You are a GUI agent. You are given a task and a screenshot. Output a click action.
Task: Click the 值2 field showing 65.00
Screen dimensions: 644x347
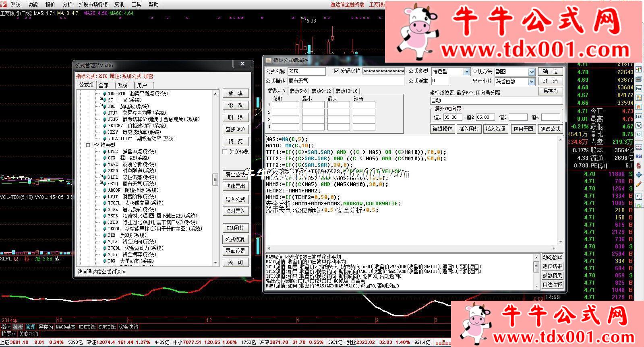pos(485,117)
